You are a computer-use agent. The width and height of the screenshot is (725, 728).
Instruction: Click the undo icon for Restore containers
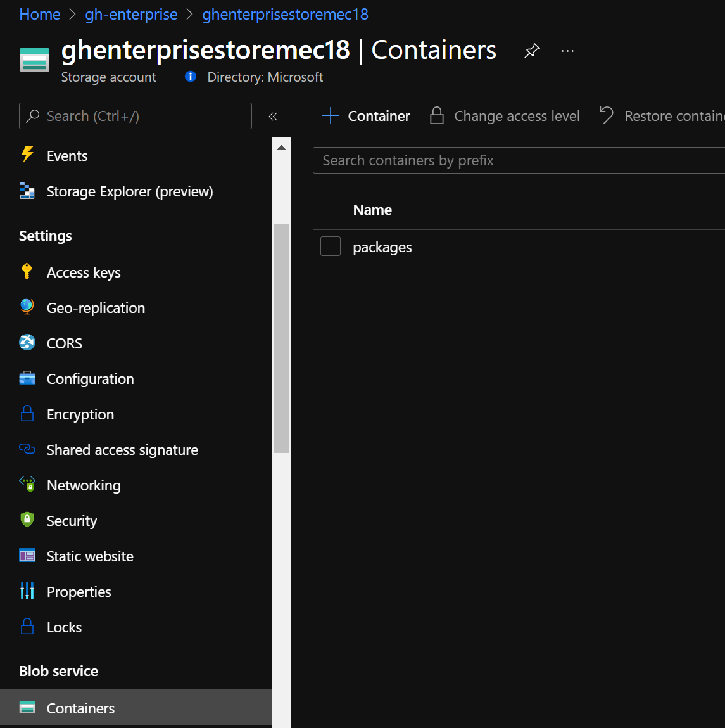pos(606,115)
